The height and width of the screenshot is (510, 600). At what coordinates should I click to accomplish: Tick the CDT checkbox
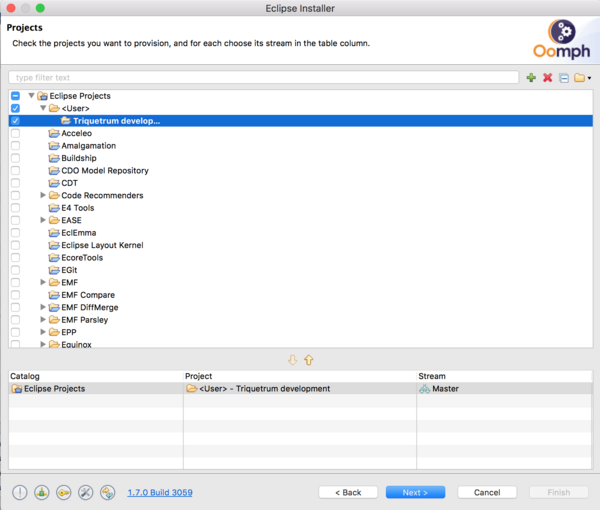(15, 183)
